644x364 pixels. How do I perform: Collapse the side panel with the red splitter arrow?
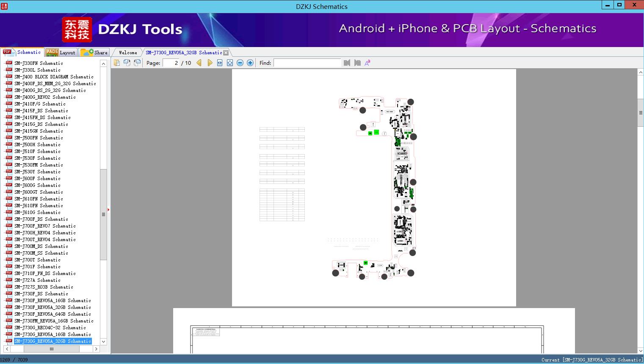(x=108, y=210)
